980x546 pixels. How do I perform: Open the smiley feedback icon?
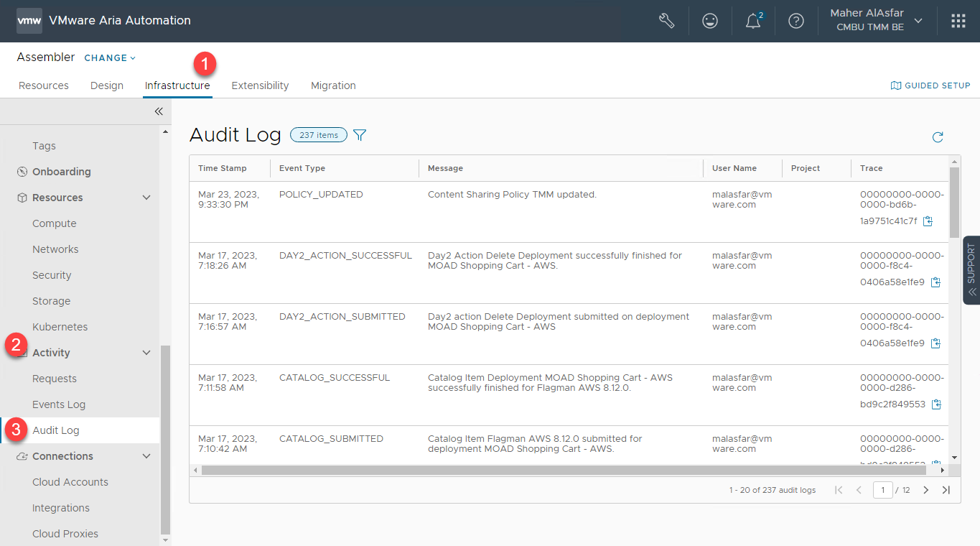coord(710,21)
